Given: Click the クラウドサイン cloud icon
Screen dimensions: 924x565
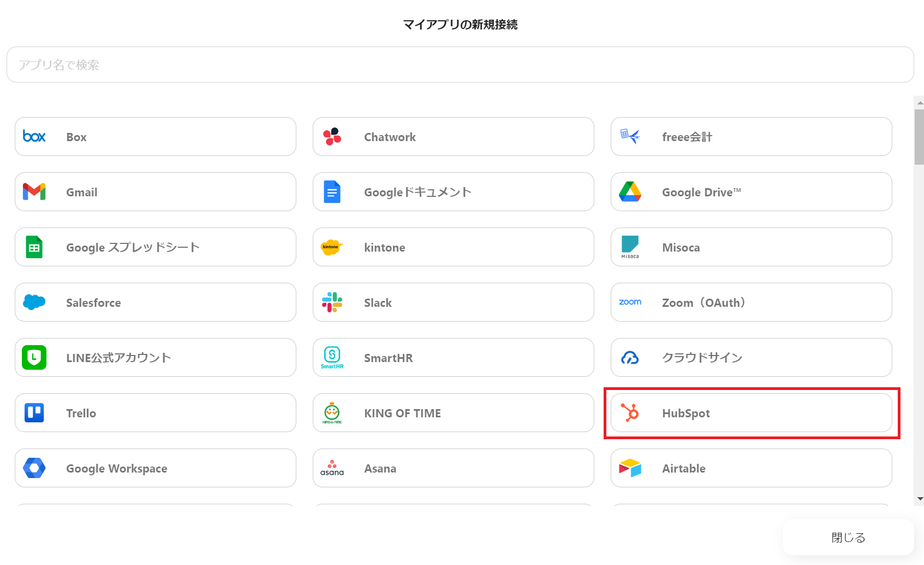Looking at the screenshot, I should (630, 358).
